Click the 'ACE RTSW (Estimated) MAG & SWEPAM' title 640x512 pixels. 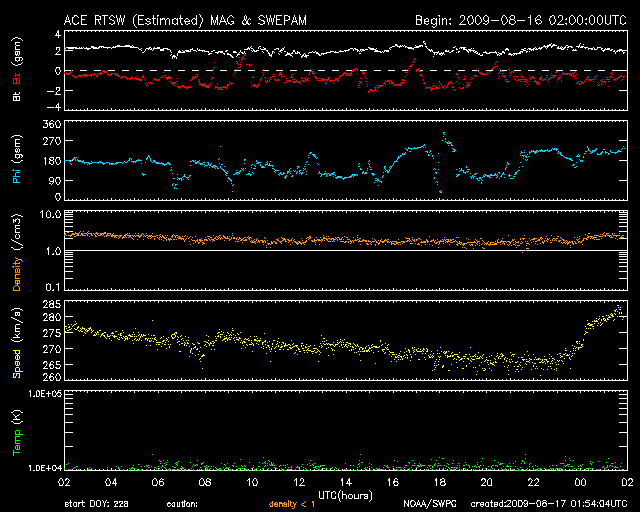185,20
